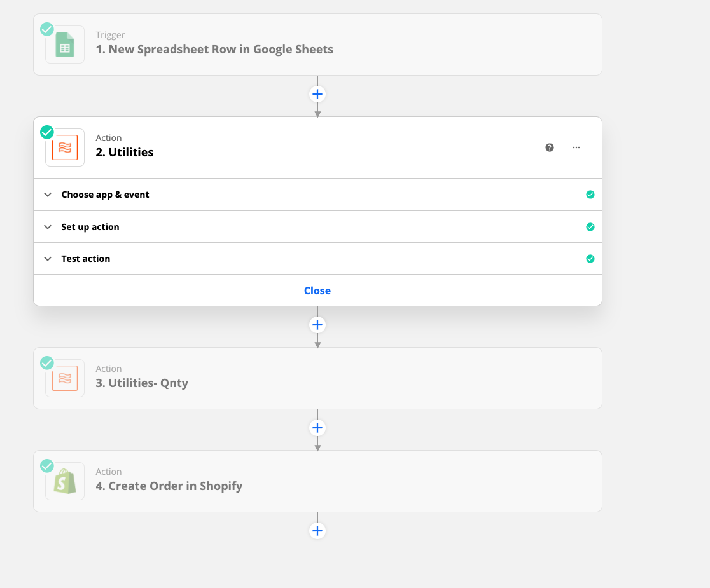The height and width of the screenshot is (588, 710).
Task: Click the Set up action label
Action: (90, 227)
